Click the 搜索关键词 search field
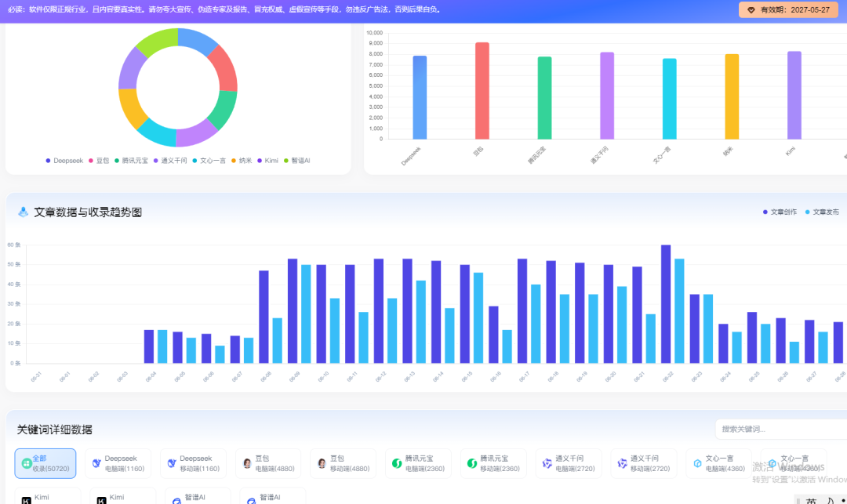The image size is (847, 504). click(x=781, y=429)
